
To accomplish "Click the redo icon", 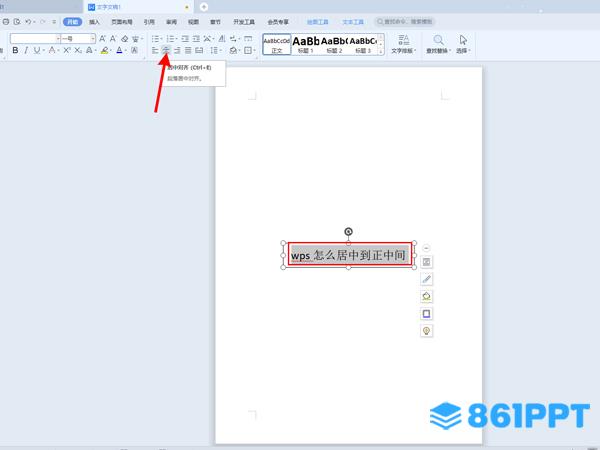I will click(x=43, y=22).
